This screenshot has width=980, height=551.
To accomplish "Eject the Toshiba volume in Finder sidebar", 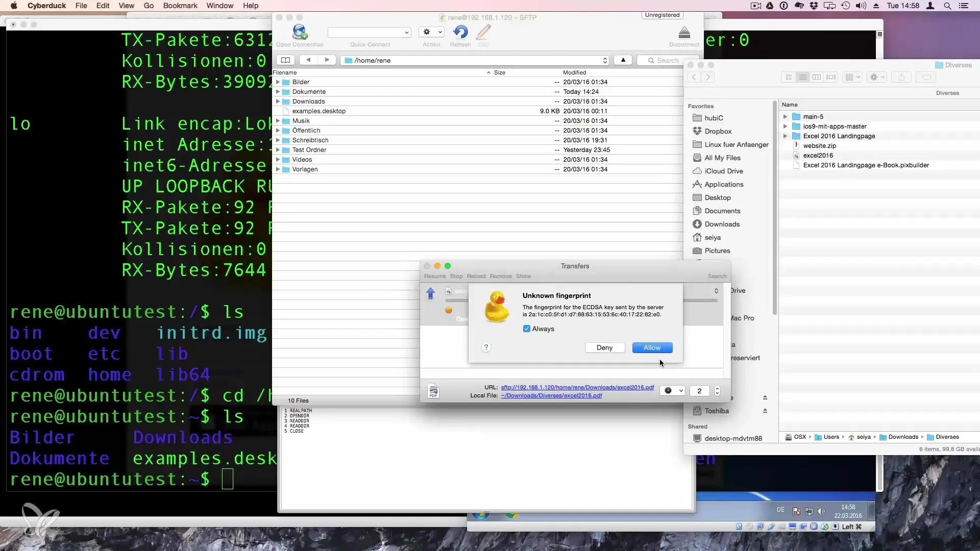I will (765, 411).
